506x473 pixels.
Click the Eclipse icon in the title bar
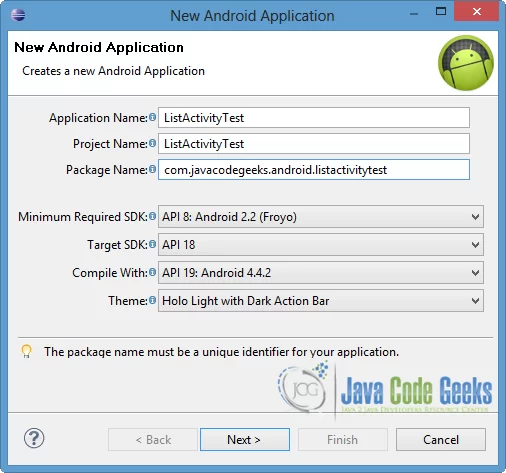coord(18,15)
